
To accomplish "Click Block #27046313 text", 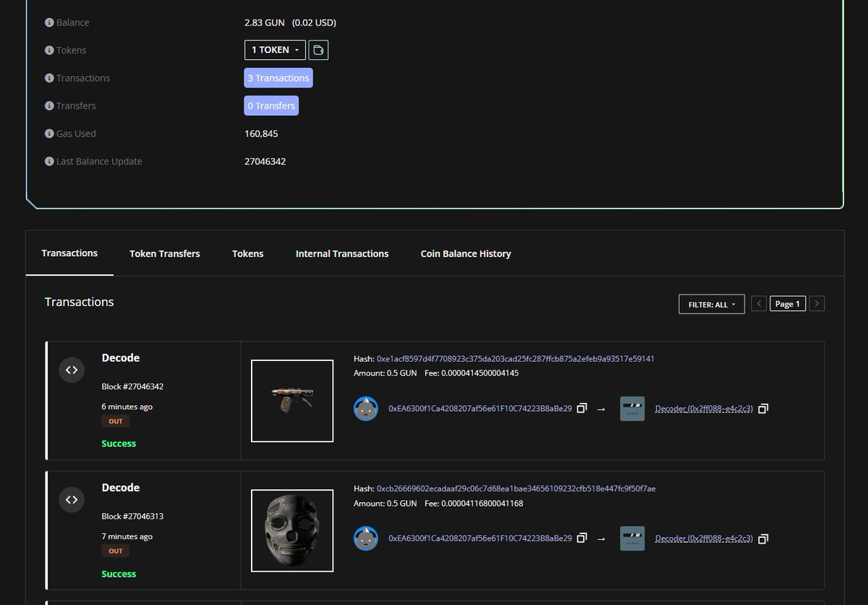I will point(132,517).
